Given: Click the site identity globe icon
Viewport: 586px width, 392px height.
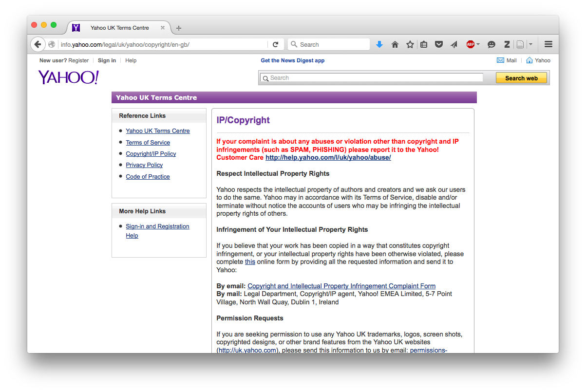Looking at the screenshot, I should coord(52,44).
